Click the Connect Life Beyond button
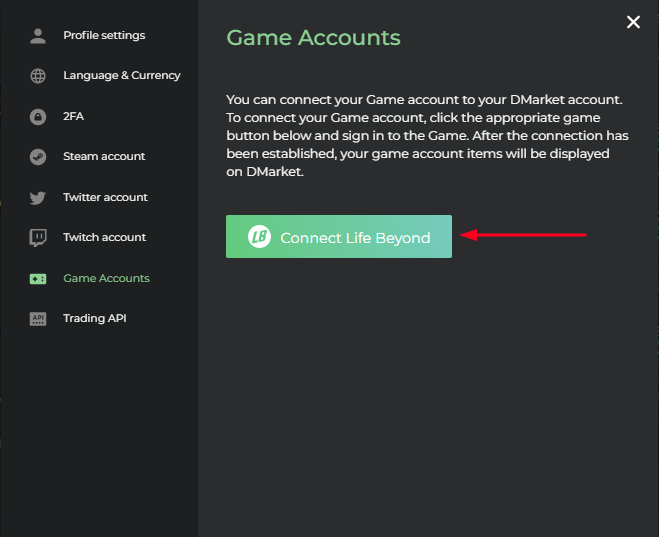Image resolution: width=659 pixels, height=537 pixels. point(339,237)
